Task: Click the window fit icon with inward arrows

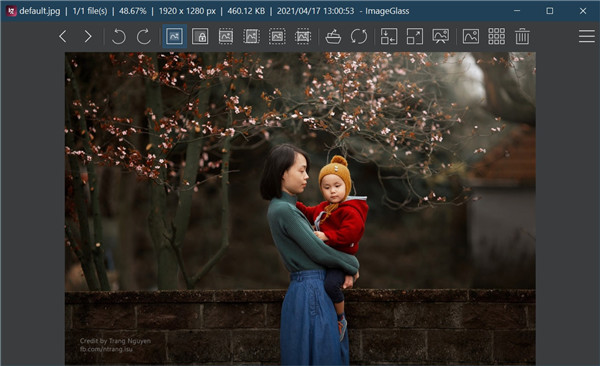Action: click(389, 37)
